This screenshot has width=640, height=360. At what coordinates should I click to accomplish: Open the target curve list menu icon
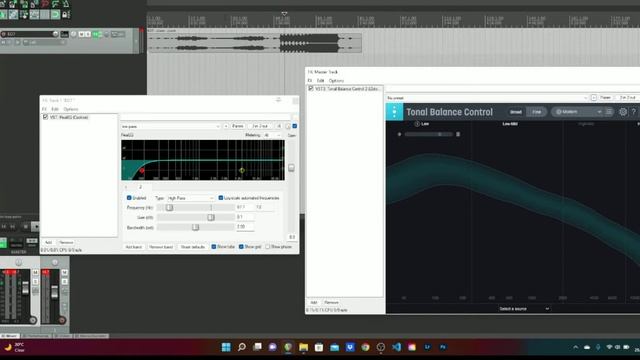click(x=609, y=111)
